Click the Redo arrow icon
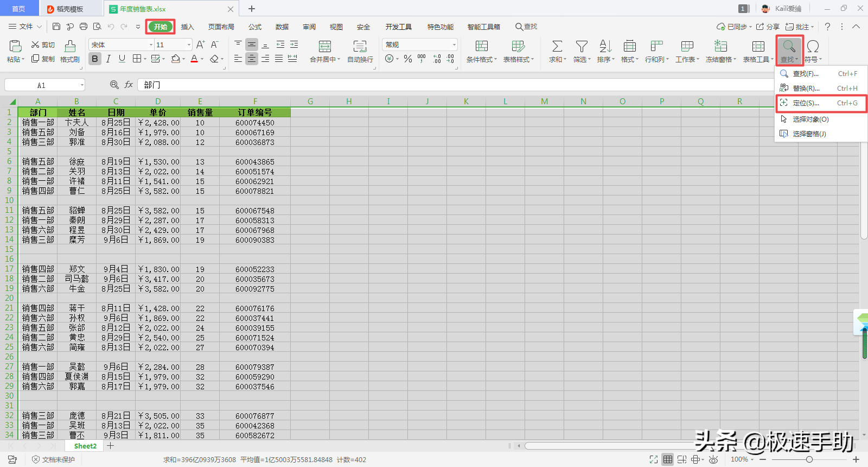 (124, 26)
